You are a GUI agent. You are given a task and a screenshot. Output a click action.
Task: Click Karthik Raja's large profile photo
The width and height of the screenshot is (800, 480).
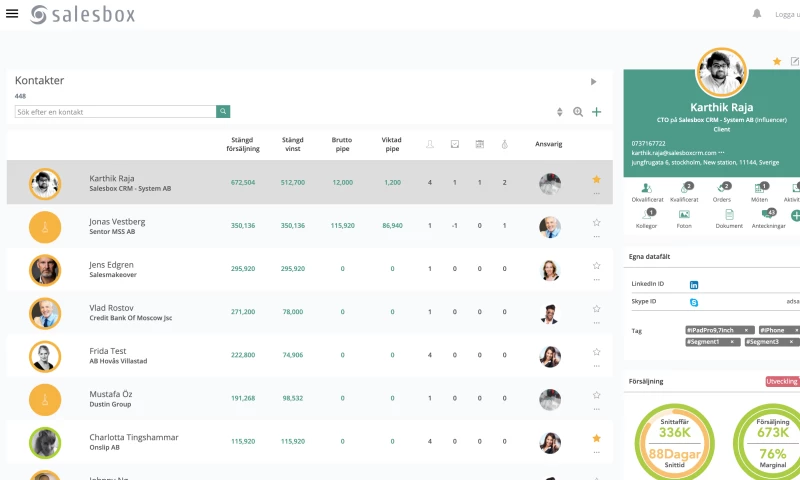721,72
